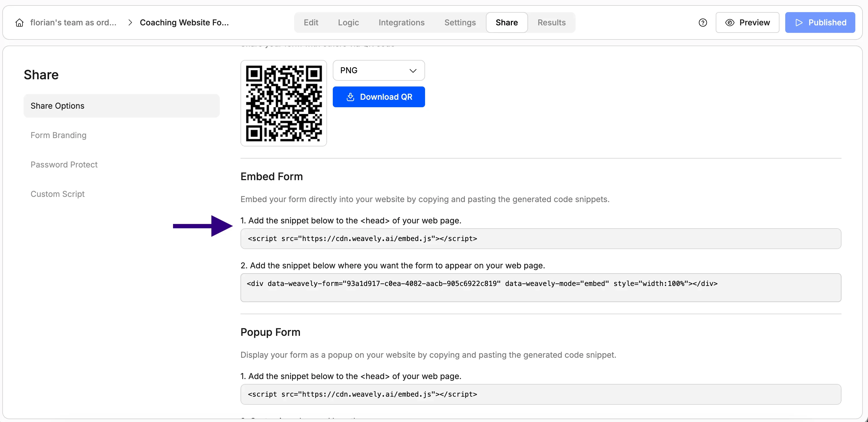Open the Logic tab

(348, 22)
